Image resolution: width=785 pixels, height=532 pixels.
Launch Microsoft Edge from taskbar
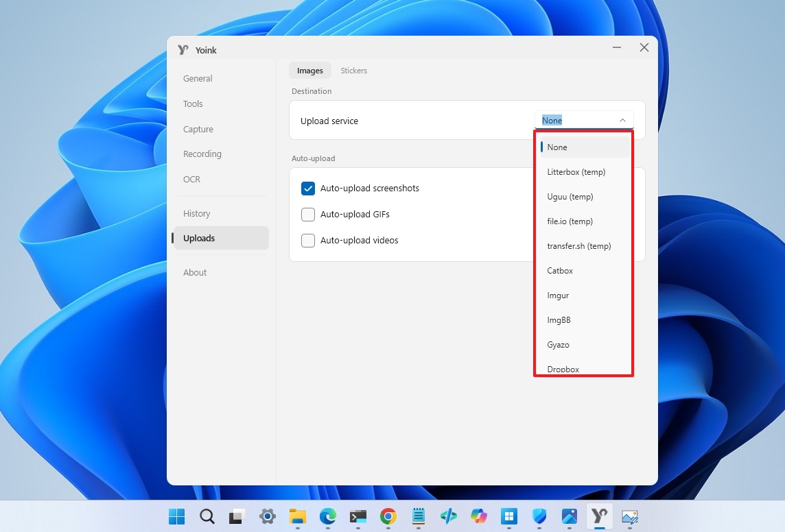(328, 516)
